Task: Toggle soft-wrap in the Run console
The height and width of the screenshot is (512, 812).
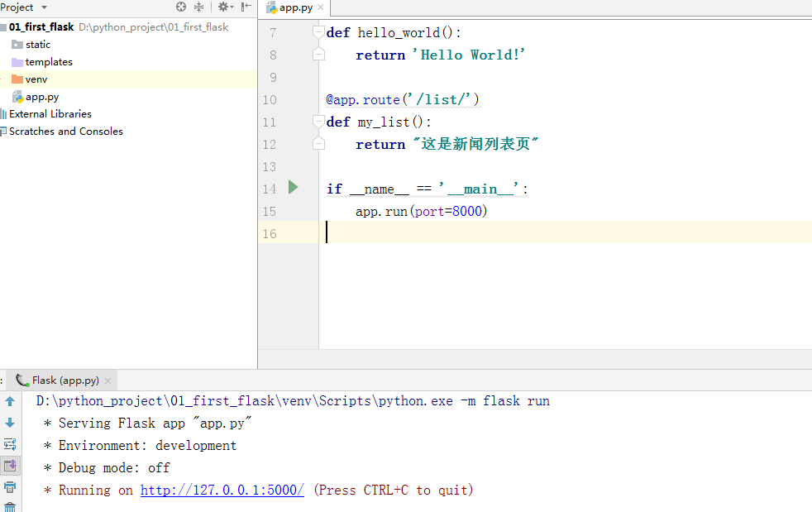Action: pyautogui.click(x=10, y=445)
